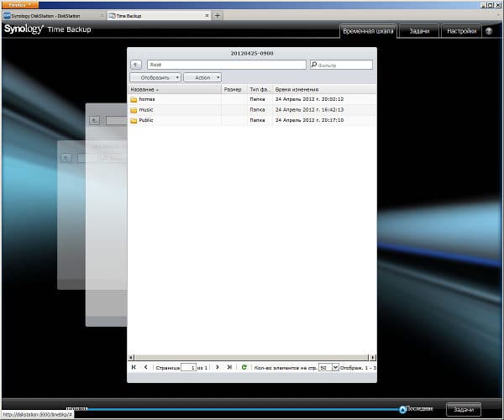Click Папка type cell in homes row
Viewport: 504px width, 420px height.
(258, 99)
